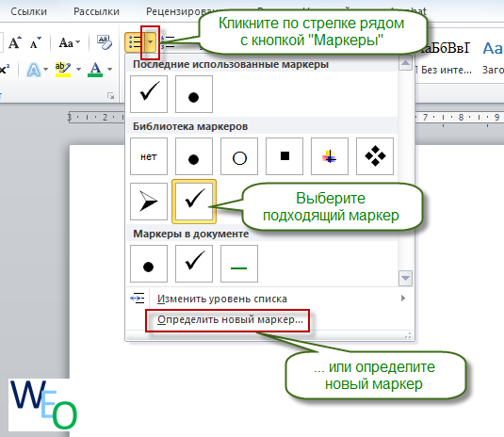Viewport: 504px width, 437px height.
Task: Select the hollow circle bullet in library
Action: (239, 156)
